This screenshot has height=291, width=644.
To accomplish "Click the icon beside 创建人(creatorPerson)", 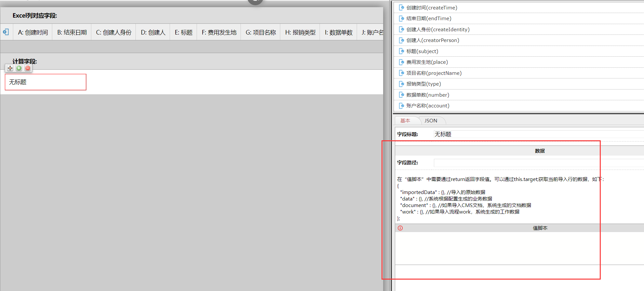I will click(401, 40).
